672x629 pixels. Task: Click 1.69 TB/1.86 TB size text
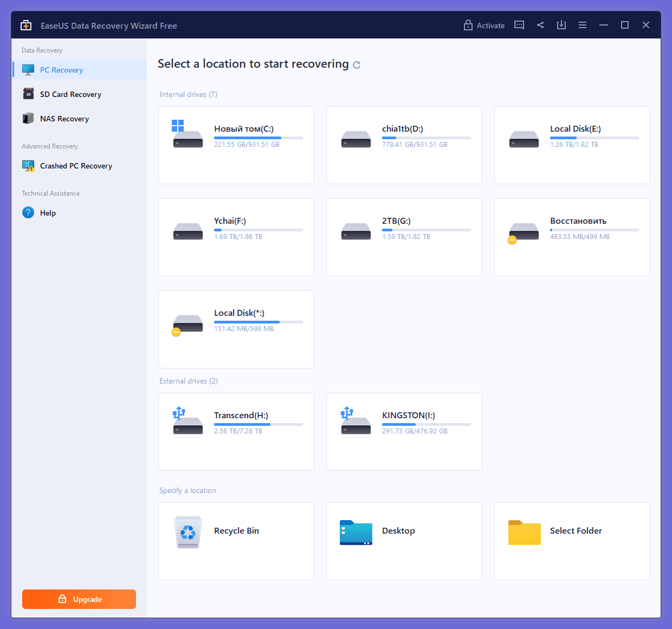point(238,237)
